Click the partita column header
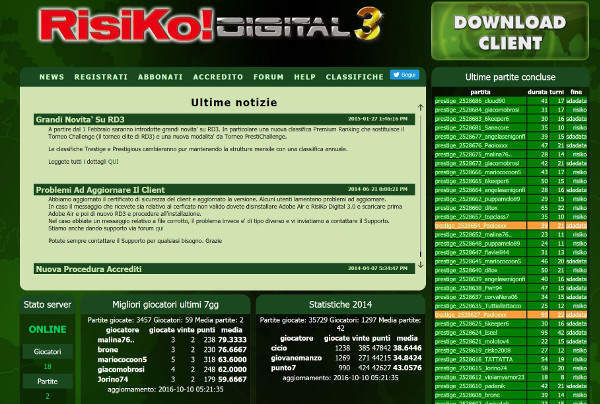Image resolution: width=600 pixels, height=404 pixels. 480,92
